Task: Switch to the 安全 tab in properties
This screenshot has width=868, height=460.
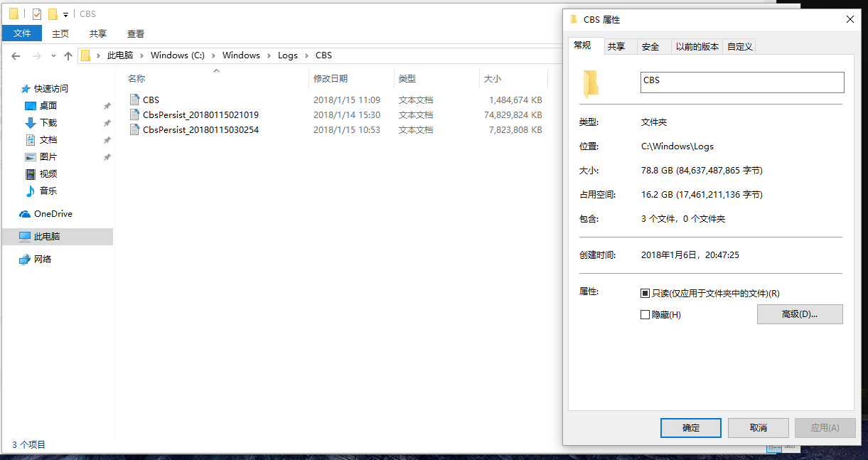Action: pos(650,46)
